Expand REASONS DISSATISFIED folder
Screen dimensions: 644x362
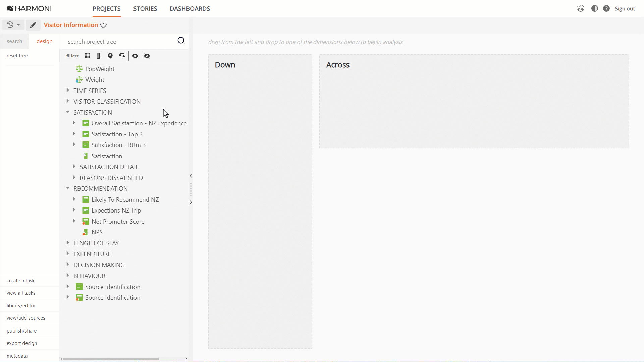[74, 177]
